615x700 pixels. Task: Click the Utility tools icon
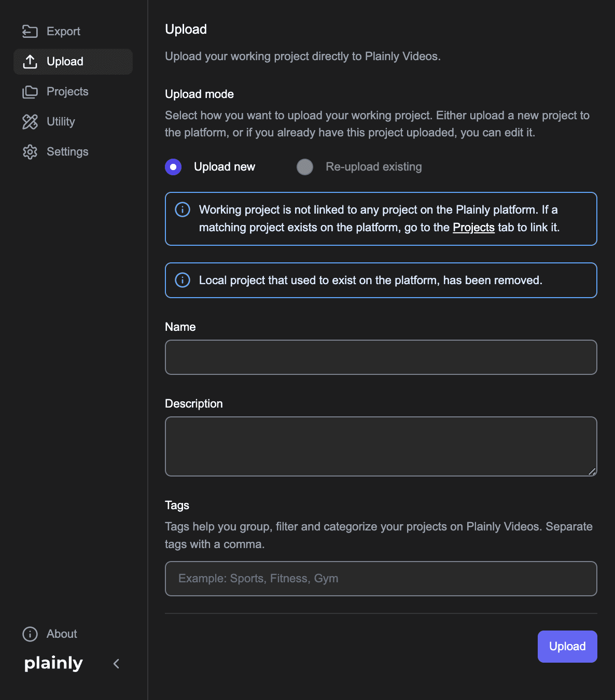click(30, 122)
